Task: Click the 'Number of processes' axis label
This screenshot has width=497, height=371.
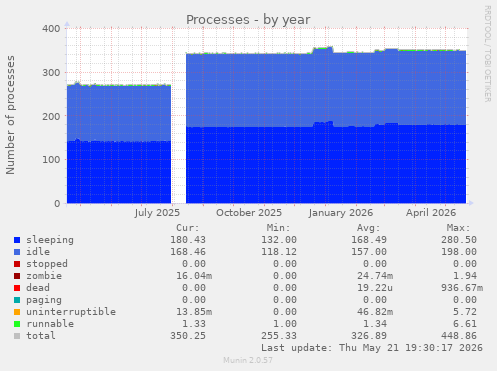Action: click(x=10, y=115)
